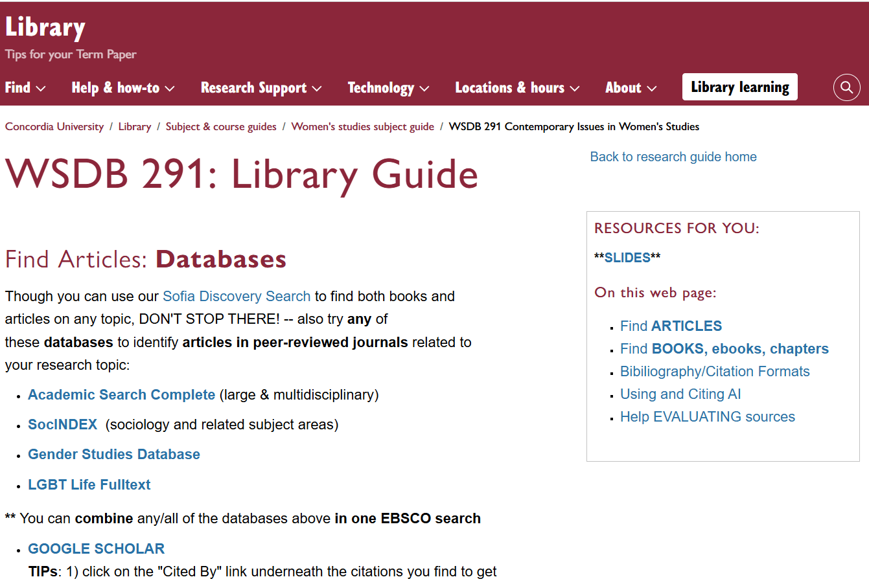Click the Library learning button
Screen dimensions: 869x588
pos(739,86)
